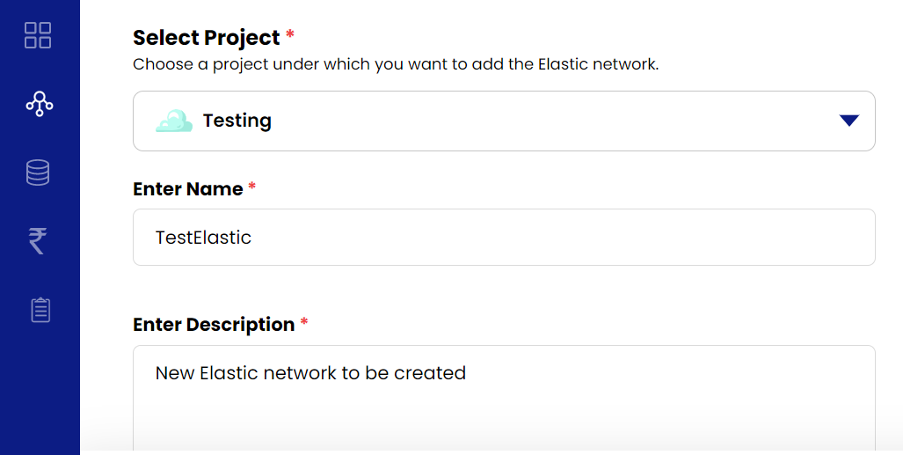Click the red asterisk beside Enter Name
This screenshot has height=456, width=904.
(x=252, y=187)
